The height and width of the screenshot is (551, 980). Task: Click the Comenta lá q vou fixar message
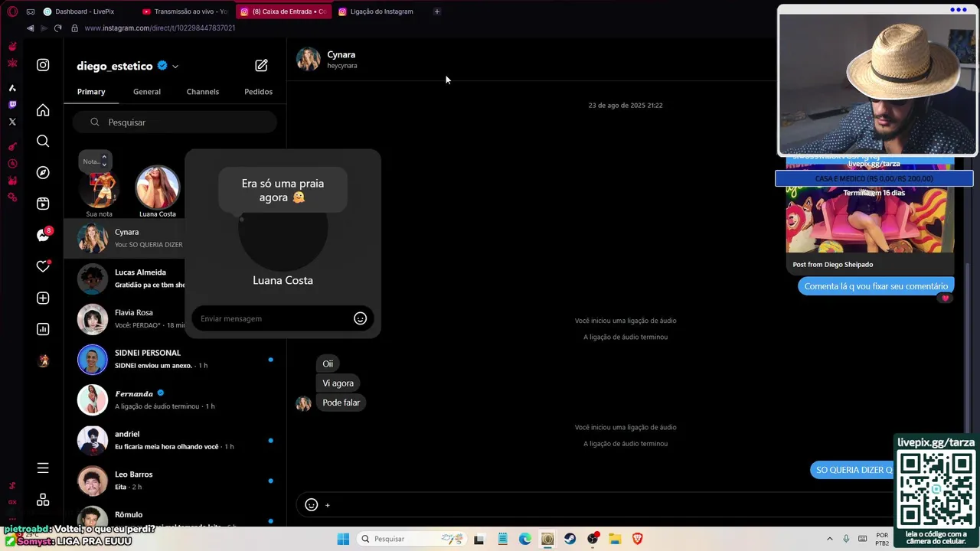[876, 286]
